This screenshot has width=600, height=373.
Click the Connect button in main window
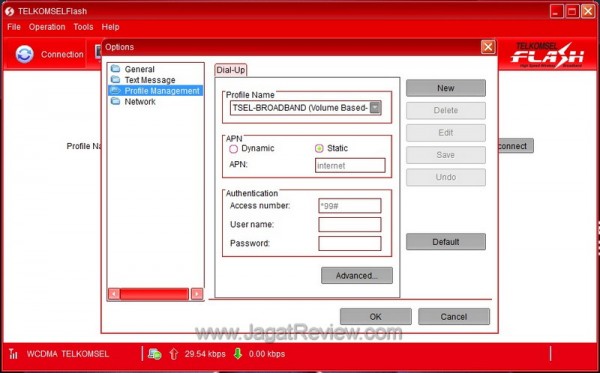[516, 146]
